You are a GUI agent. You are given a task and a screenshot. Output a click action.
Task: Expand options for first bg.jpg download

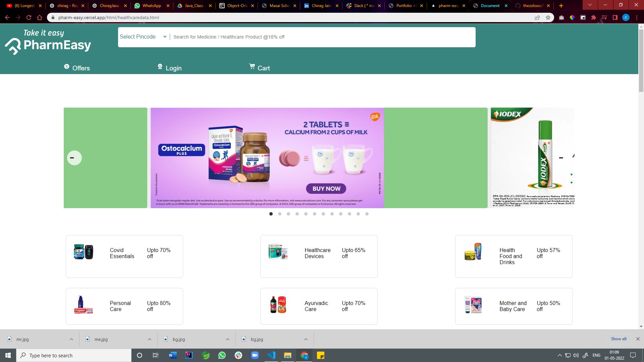click(x=228, y=339)
